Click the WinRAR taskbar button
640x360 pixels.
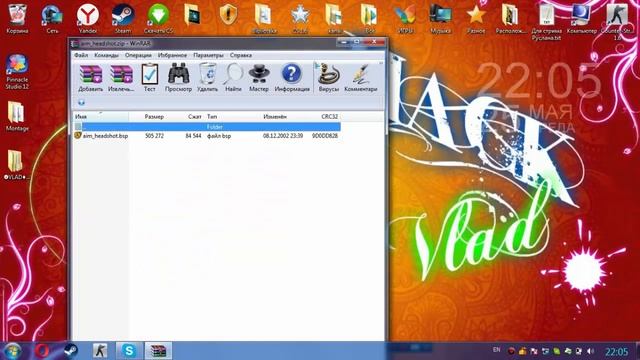click(158, 351)
